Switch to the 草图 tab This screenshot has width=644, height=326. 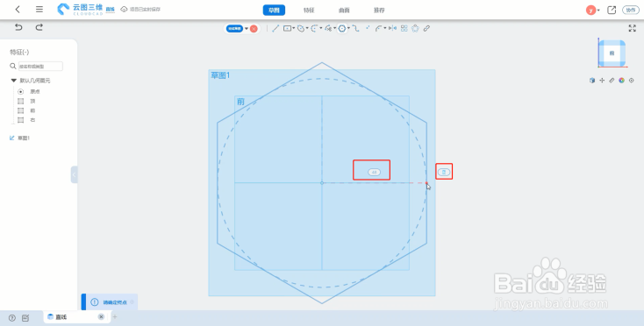click(274, 11)
